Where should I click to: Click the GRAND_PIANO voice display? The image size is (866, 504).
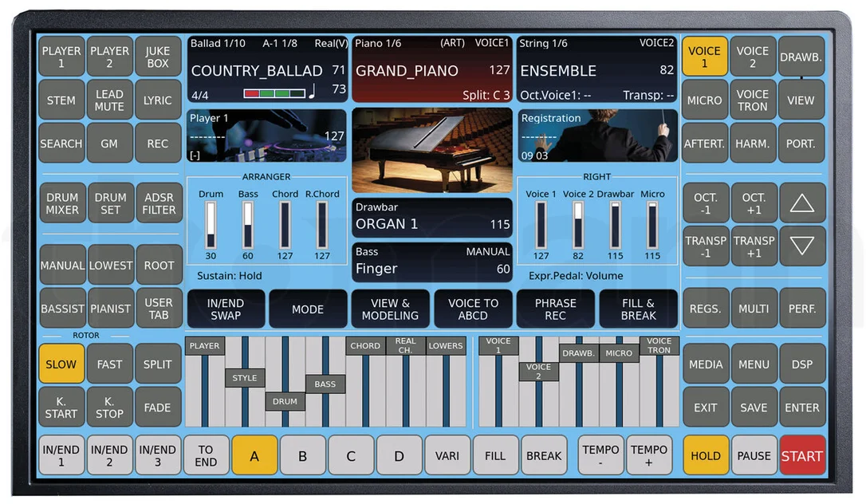point(432,69)
